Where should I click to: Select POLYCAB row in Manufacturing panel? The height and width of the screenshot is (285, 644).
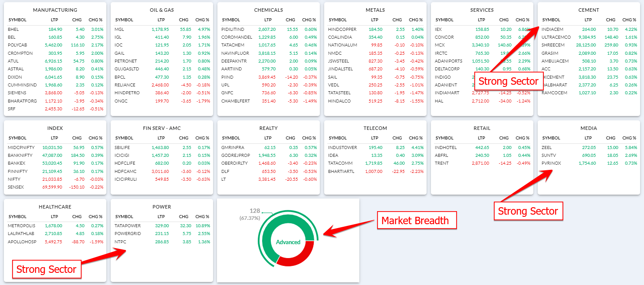pos(56,45)
